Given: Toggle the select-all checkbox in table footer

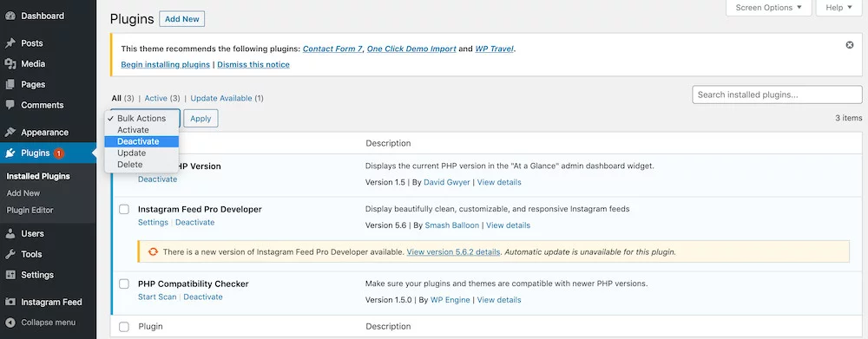Looking at the screenshot, I should tap(124, 327).
